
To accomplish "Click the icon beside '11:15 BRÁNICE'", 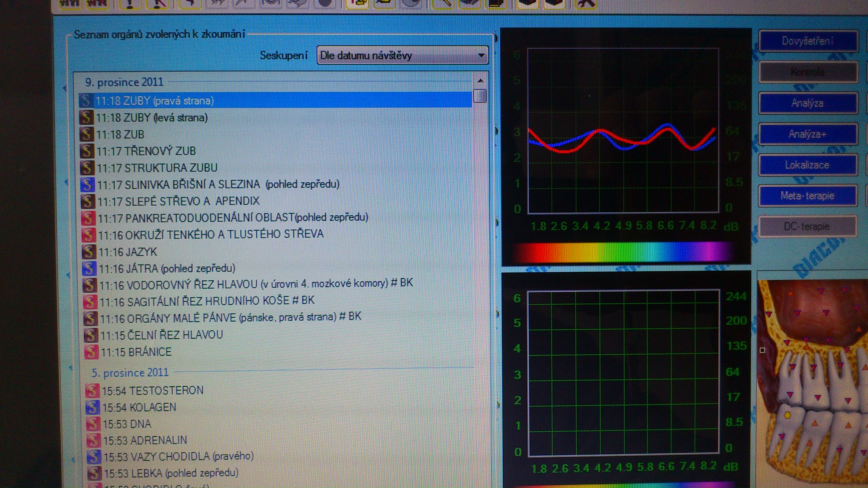I will tap(91, 352).
